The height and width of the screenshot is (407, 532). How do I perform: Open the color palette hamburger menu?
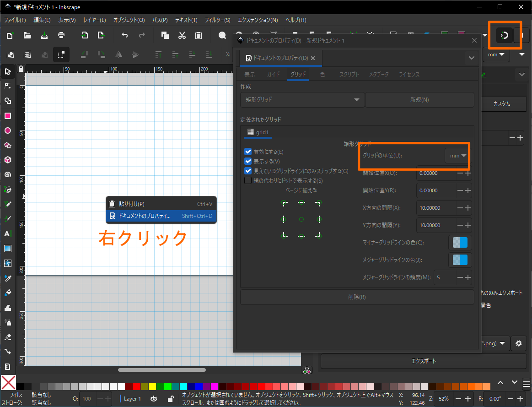[526, 384]
